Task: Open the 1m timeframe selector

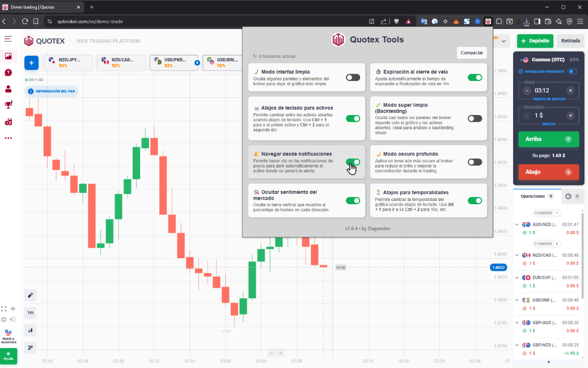Action: [30, 313]
